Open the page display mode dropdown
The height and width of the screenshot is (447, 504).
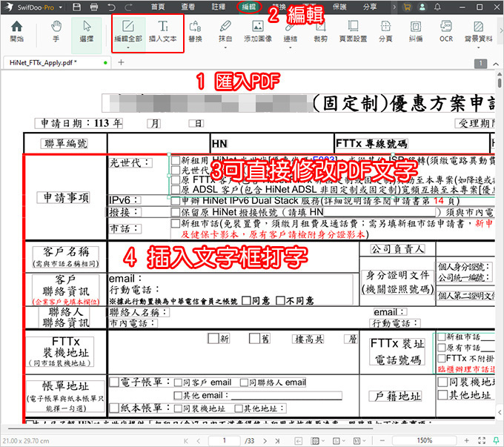[317, 440]
